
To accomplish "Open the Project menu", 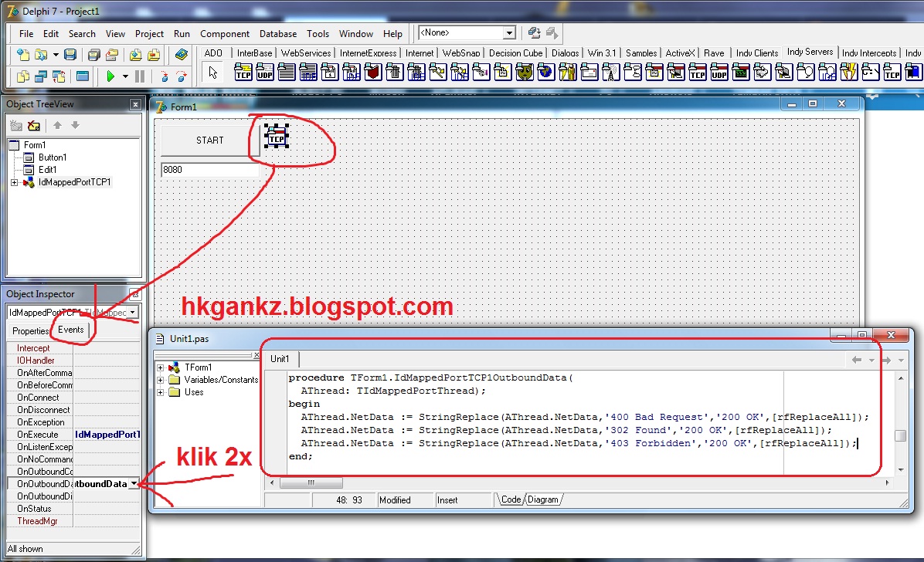I will pos(149,34).
